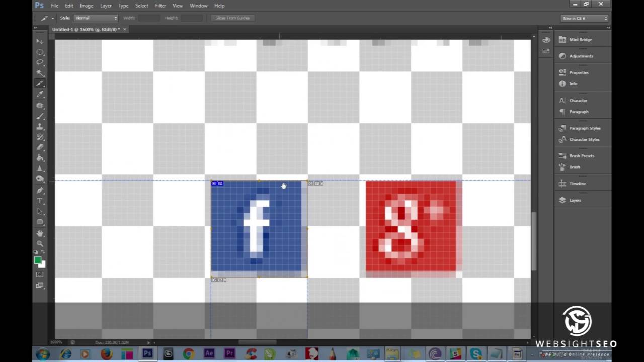Toggle Quick Mask mode
Viewport: 644px width, 362px height.
40,275
